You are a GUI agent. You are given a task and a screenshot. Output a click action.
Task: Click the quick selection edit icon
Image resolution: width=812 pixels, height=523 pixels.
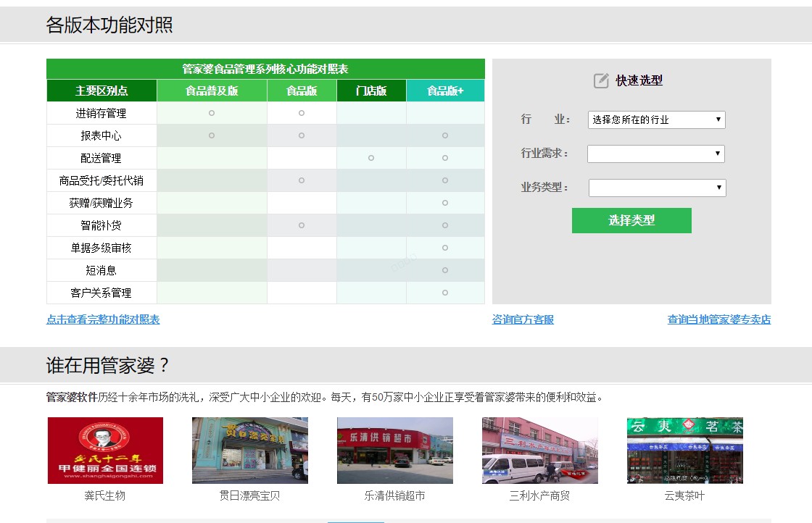[601, 81]
